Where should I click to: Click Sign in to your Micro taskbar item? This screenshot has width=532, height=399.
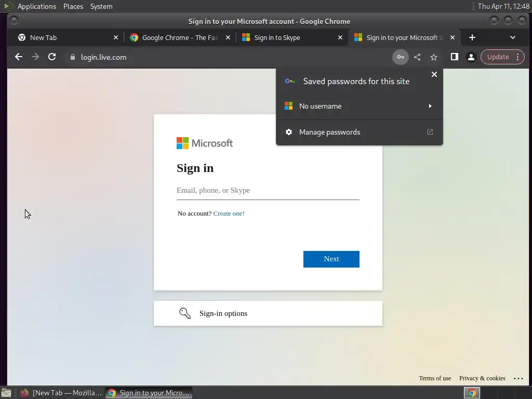pos(149,393)
